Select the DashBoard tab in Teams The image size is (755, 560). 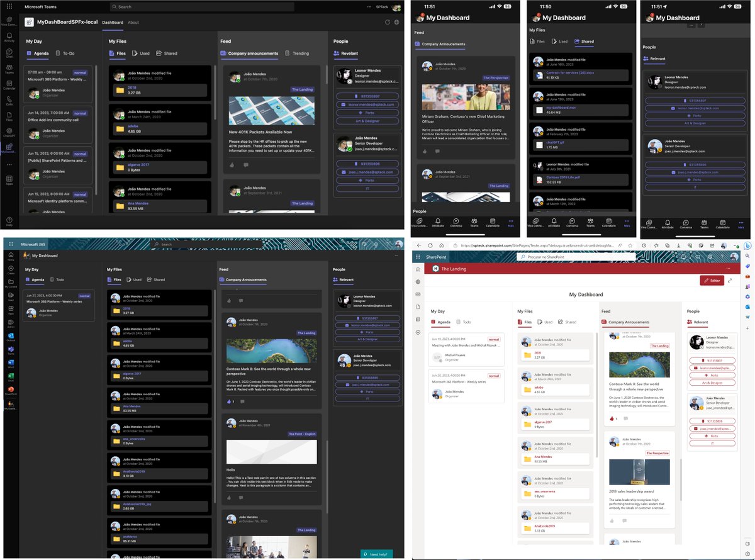(x=113, y=23)
